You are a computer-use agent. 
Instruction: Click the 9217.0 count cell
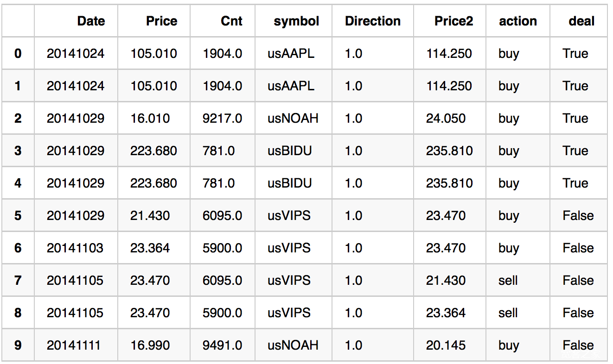[222, 118]
